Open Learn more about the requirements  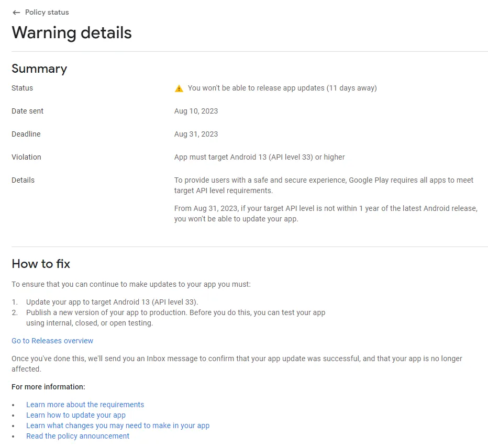point(85,405)
